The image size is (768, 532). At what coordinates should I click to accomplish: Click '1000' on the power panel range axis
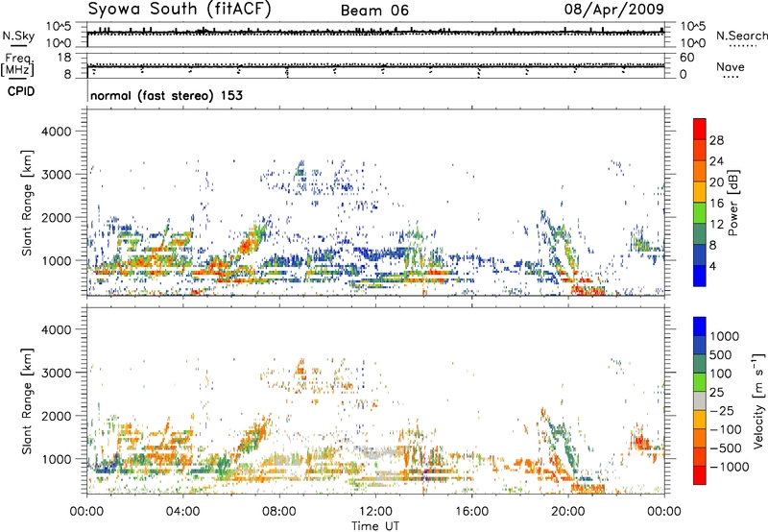tap(56, 260)
